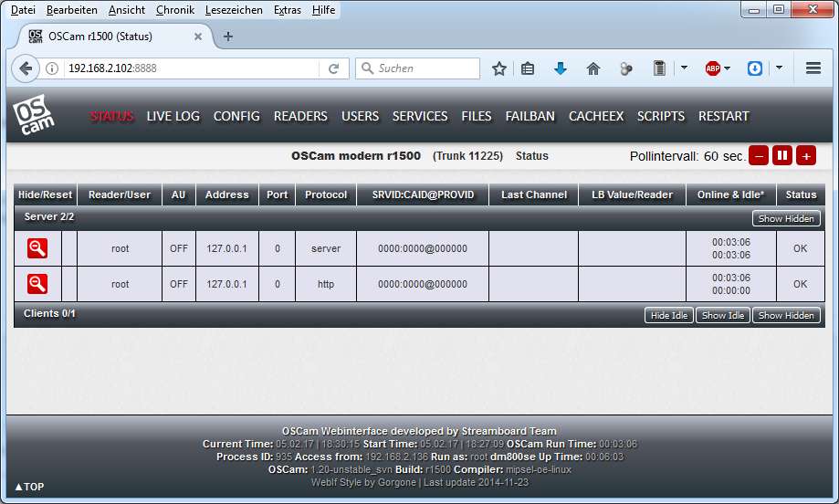
Task: Bookmark this page with star icon
Action: (499, 68)
